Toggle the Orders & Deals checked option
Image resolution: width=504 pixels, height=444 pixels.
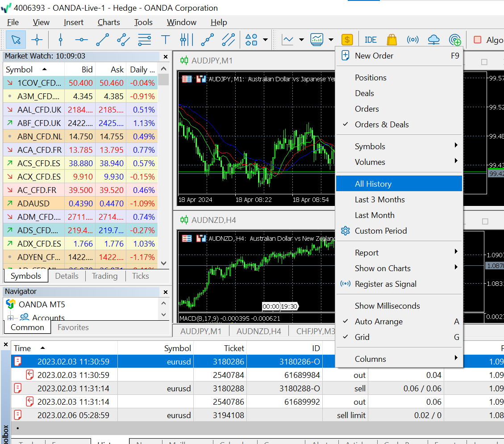382,125
